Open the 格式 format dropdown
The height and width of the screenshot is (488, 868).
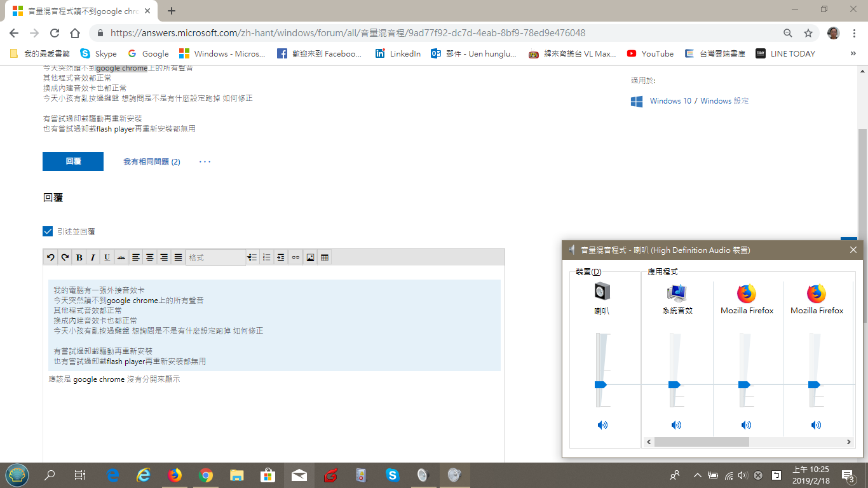215,257
